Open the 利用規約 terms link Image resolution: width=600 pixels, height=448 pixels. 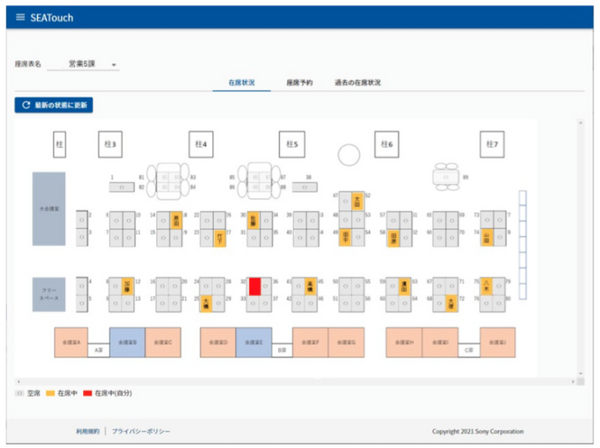point(82,430)
